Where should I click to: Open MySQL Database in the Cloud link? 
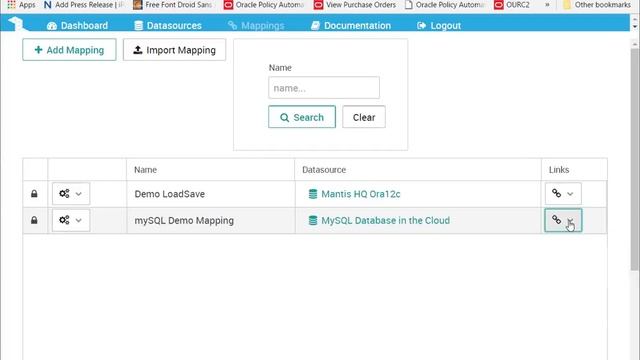(386, 220)
